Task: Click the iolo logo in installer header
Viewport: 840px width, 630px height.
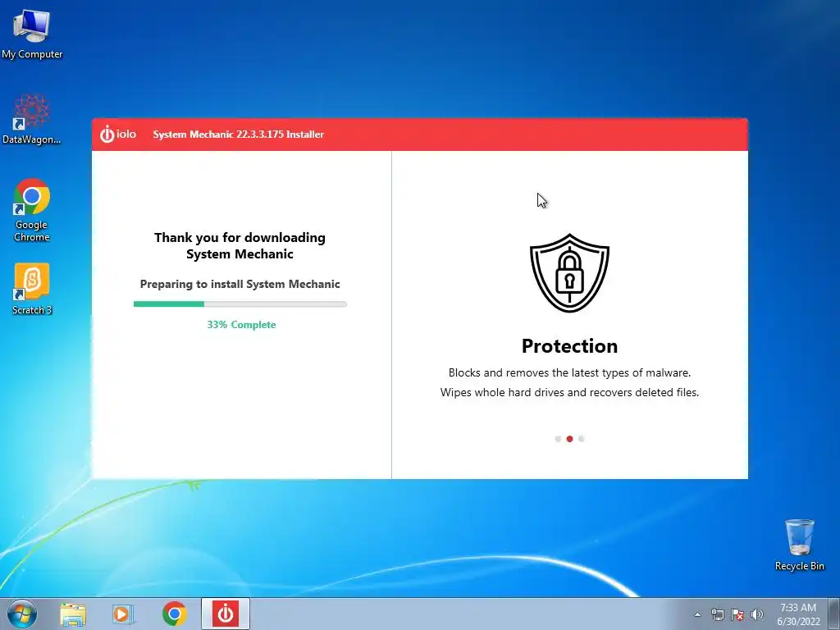Action: (118, 134)
